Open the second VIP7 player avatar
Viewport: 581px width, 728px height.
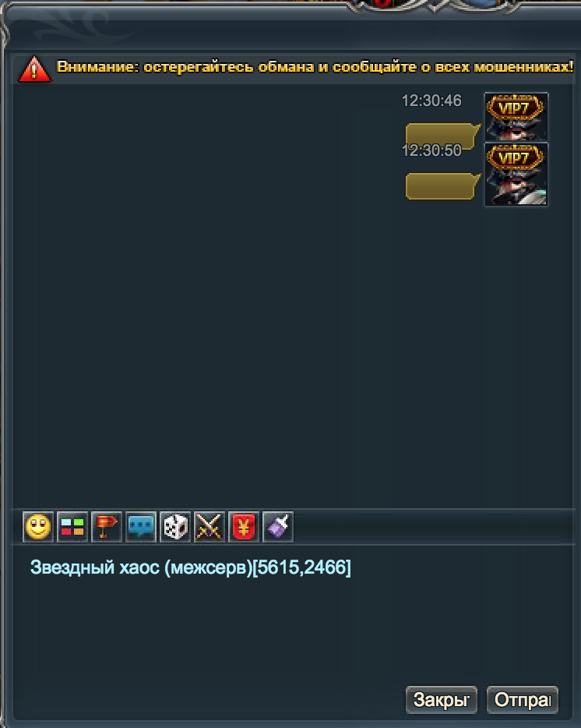[516, 174]
